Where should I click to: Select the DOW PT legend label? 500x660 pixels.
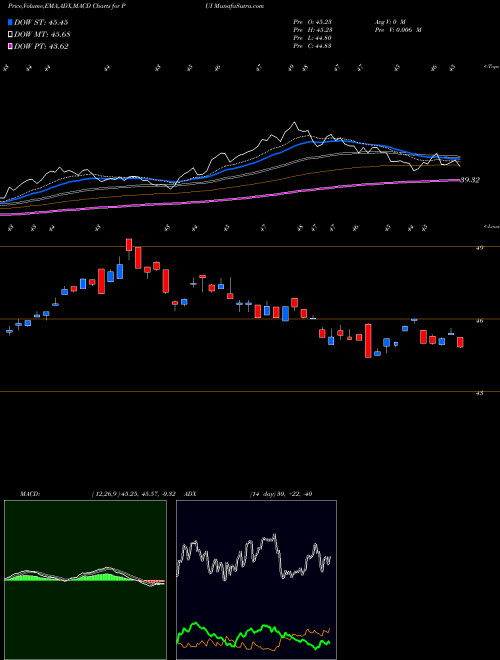pos(41,46)
